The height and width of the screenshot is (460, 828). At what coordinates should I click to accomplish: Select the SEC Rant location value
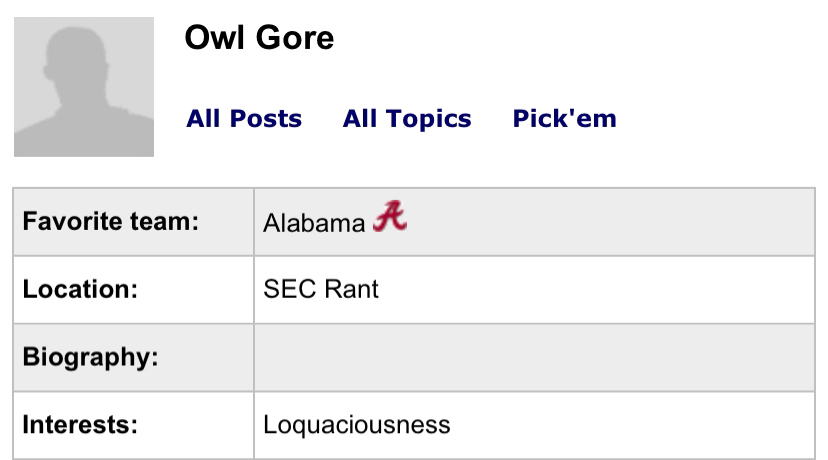point(320,290)
